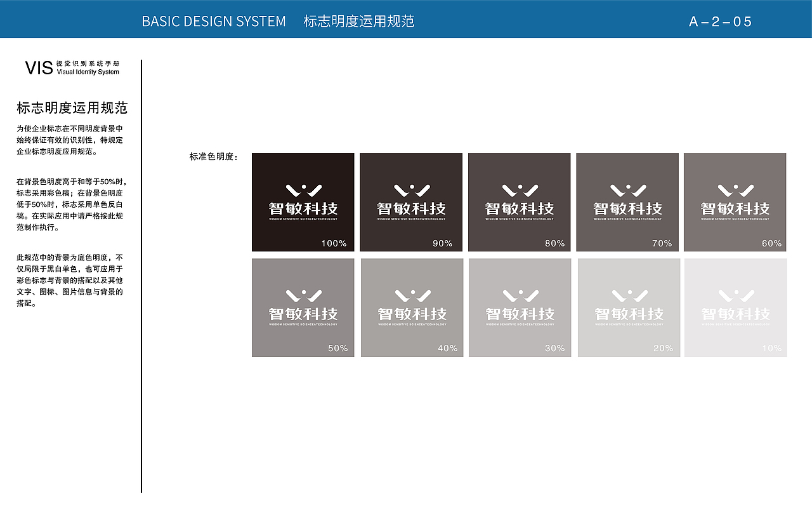Pick the 10% brightness swatch
812x508 pixels.
point(736,307)
